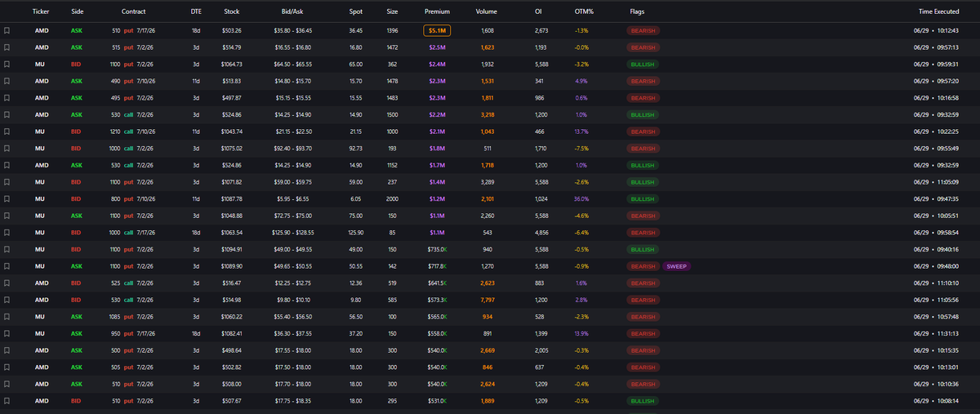Click the 7,797 volume value
This screenshot has height=414, width=980.
click(488, 300)
